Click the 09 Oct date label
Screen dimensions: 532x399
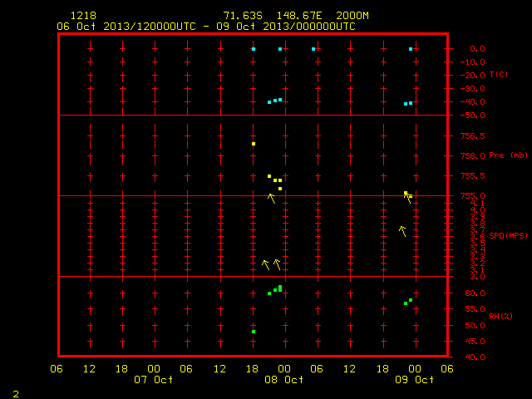[x=414, y=379]
